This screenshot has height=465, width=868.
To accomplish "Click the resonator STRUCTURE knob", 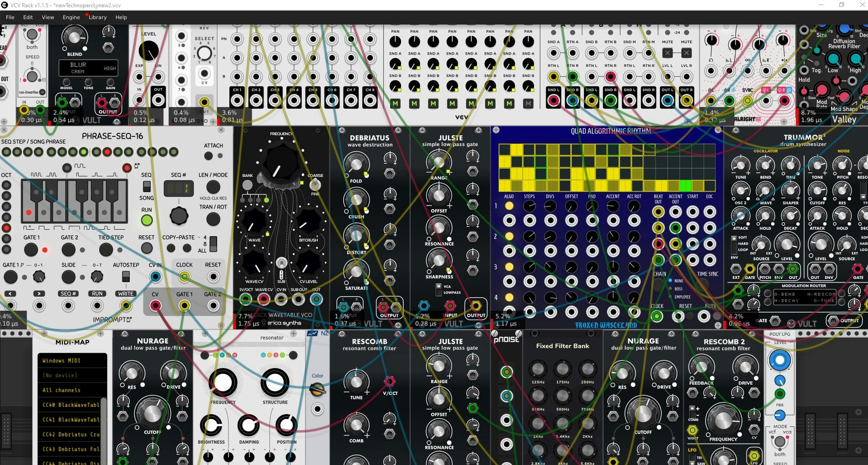I will [x=275, y=383].
